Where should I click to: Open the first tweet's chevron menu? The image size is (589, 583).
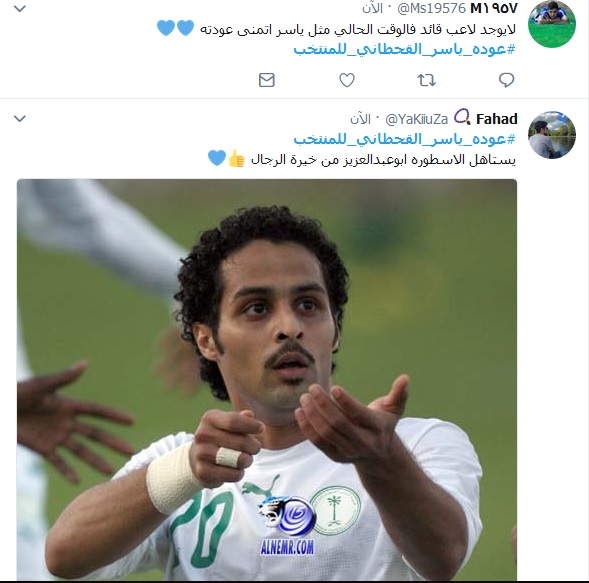pos(20,9)
